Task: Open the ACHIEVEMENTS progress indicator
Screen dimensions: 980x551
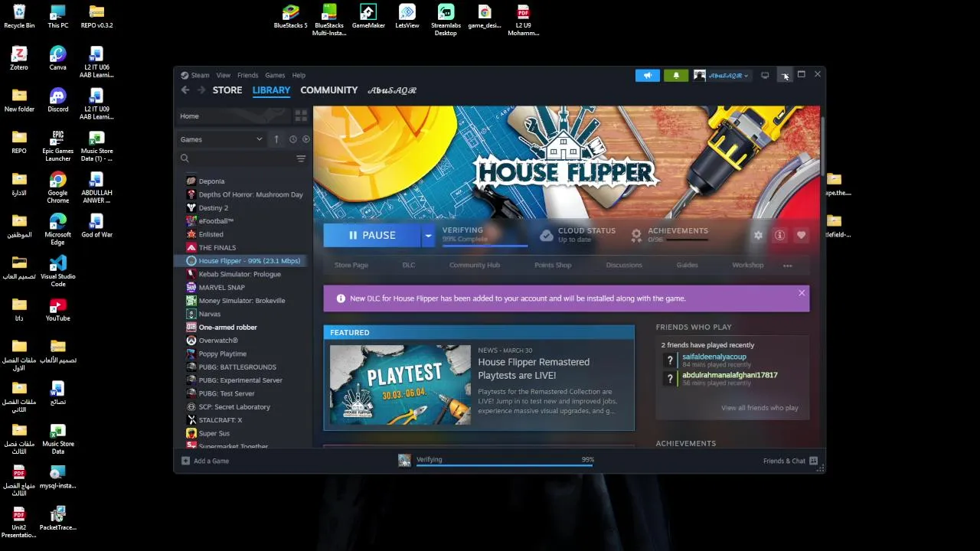Action: 669,235
